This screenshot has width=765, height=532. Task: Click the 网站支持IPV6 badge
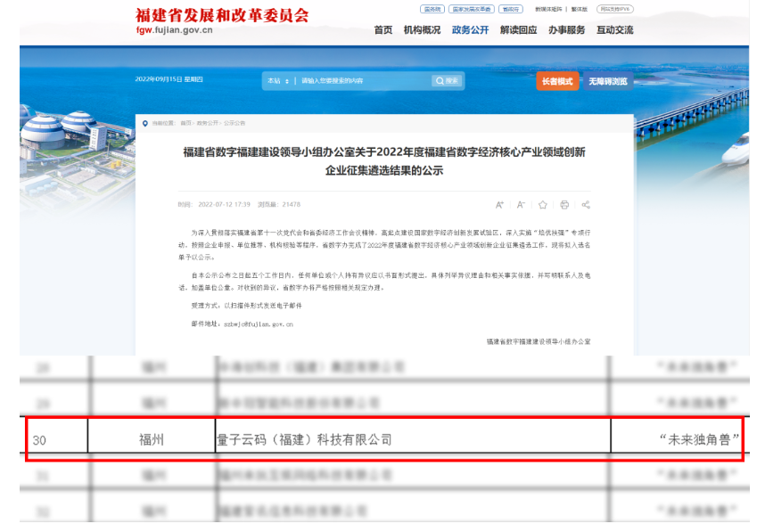pyautogui.click(x=615, y=9)
